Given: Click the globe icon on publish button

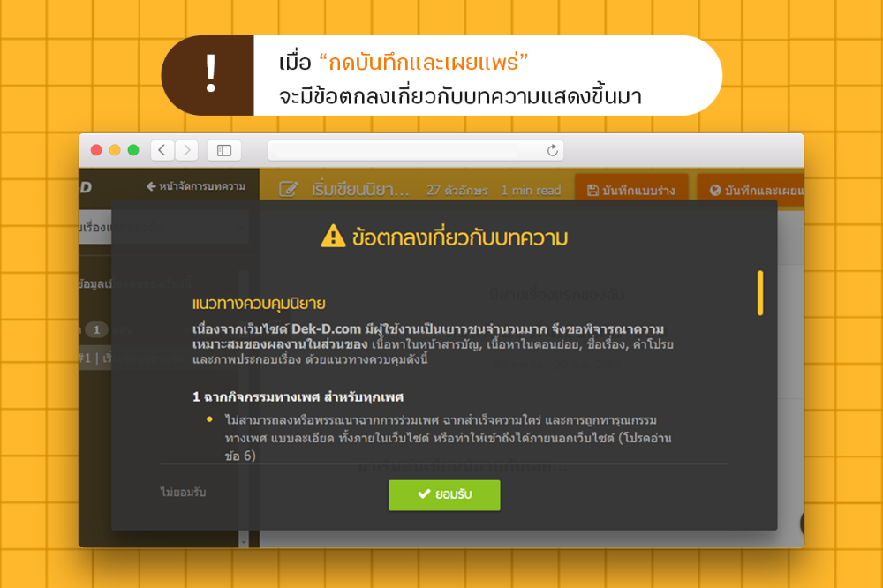Looking at the screenshot, I should [x=715, y=191].
